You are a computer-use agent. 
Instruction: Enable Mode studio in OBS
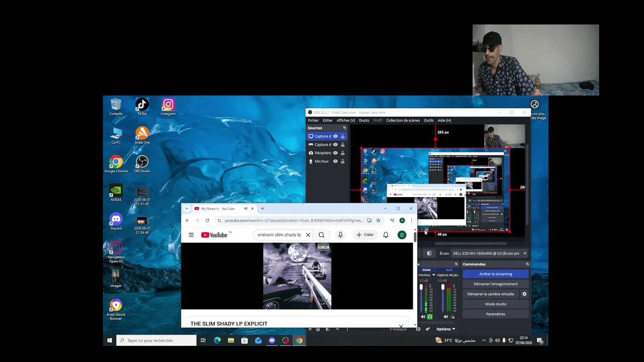point(496,304)
